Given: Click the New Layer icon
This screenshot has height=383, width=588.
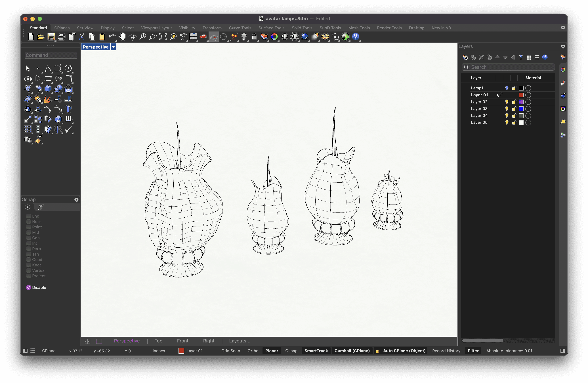Looking at the screenshot, I should click(465, 57).
